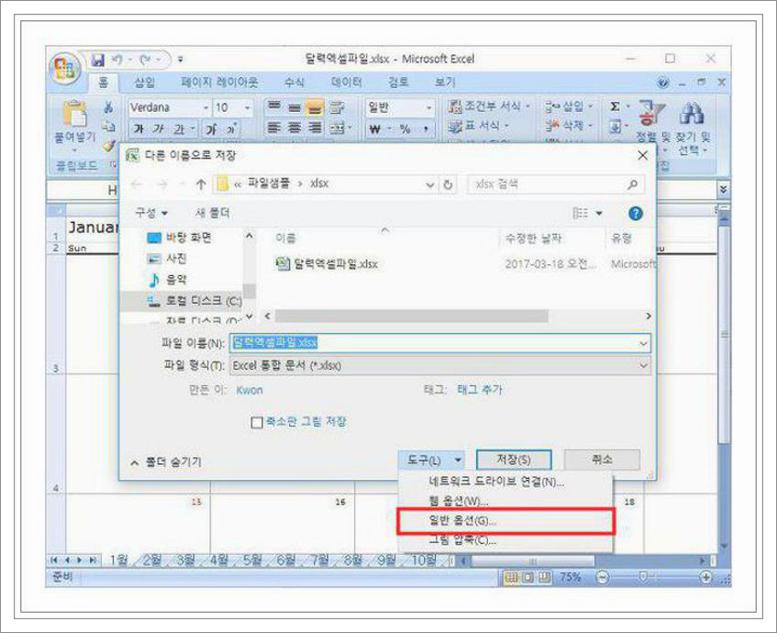Click the zoom out minus icon
777x633 pixels.
pyautogui.click(x=602, y=577)
